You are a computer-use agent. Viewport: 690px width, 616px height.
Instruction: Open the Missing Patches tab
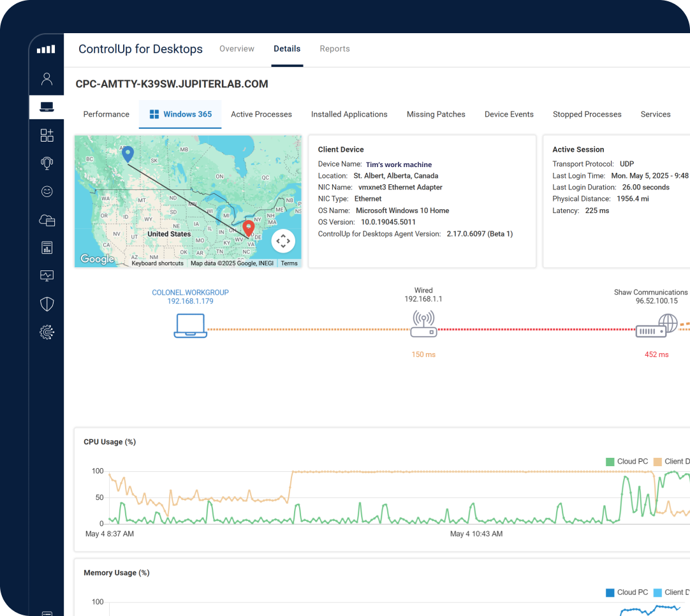click(436, 114)
